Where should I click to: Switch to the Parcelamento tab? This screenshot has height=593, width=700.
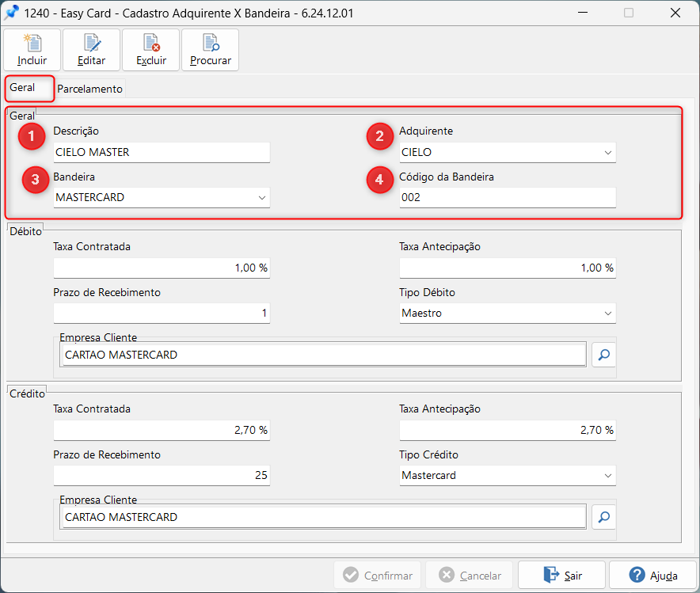[x=89, y=89]
